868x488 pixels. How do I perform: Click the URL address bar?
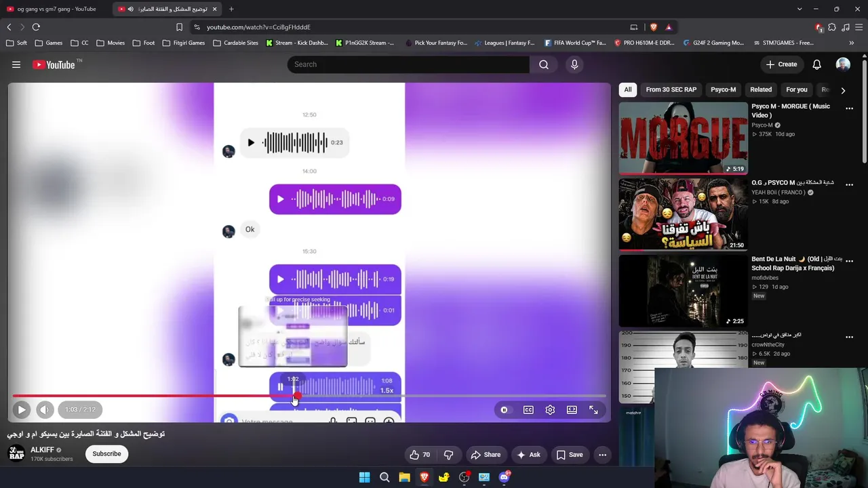coord(407,27)
